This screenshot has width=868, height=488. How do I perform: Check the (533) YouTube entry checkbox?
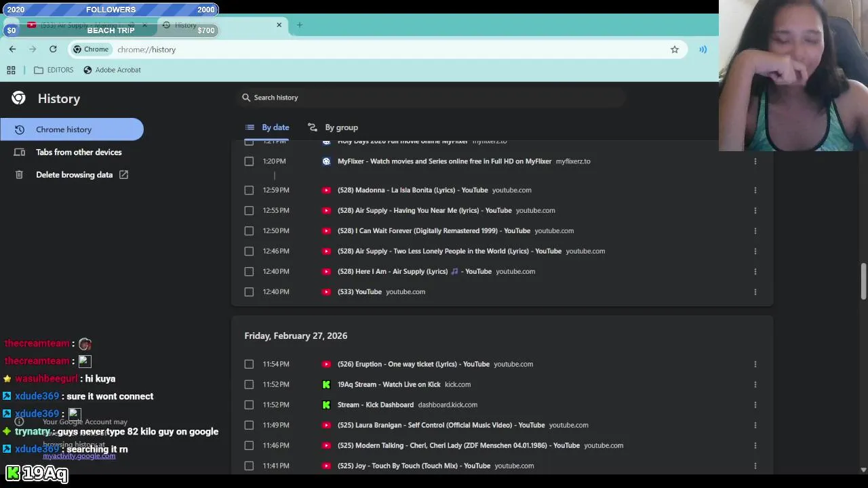pyautogui.click(x=249, y=292)
